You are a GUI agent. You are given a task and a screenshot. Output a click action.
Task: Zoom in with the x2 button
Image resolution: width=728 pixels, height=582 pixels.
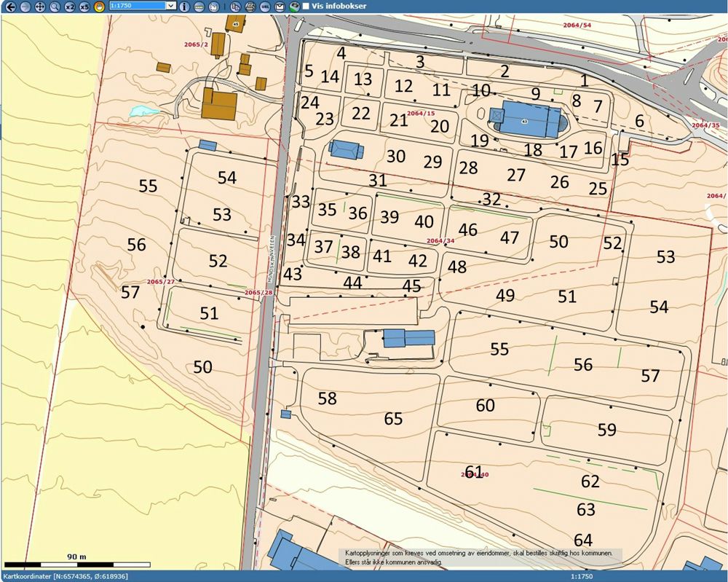coord(70,7)
